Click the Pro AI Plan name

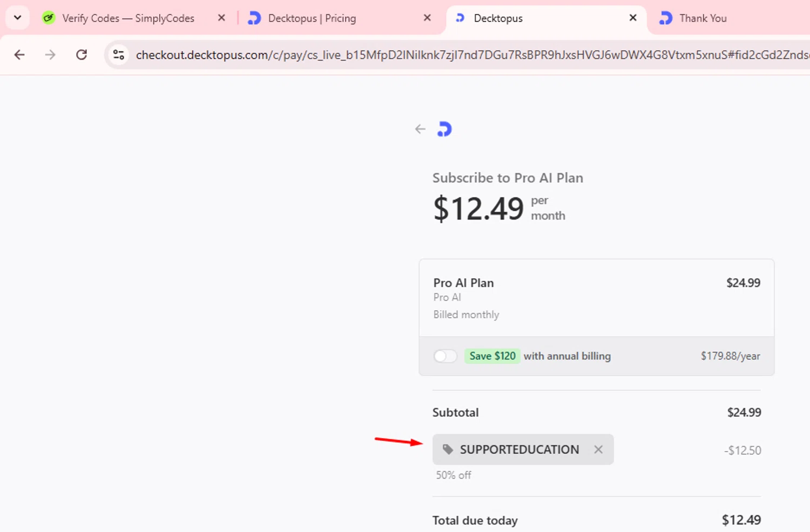click(463, 283)
